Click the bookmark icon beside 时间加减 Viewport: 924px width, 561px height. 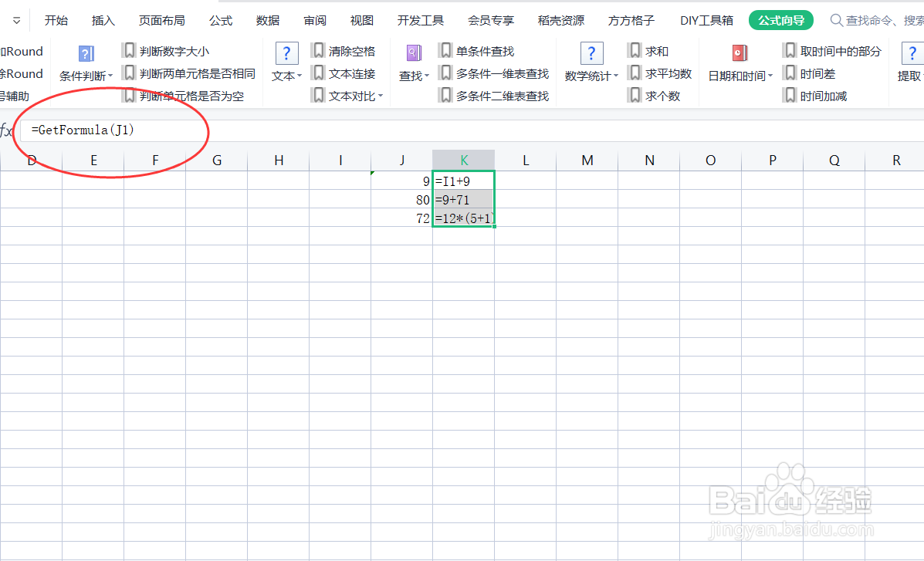tap(790, 96)
